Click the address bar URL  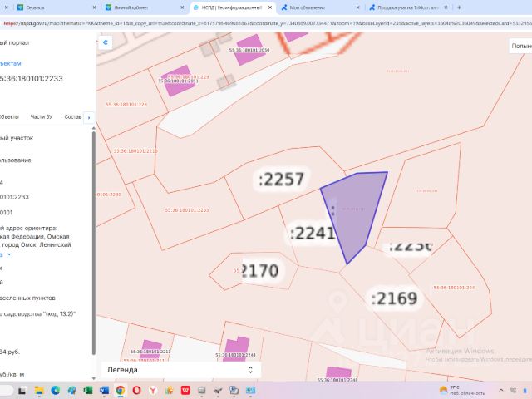click(x=268, y=23)
